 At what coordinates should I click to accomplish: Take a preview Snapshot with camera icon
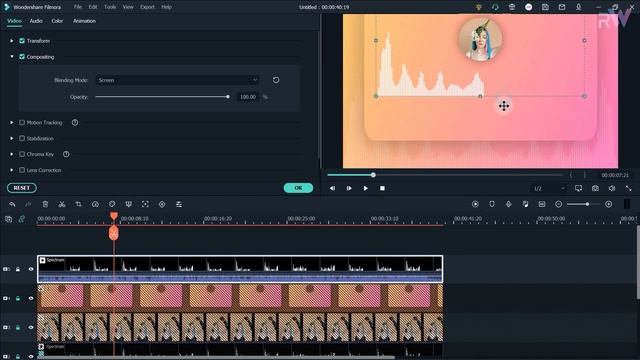pos(596,188)
